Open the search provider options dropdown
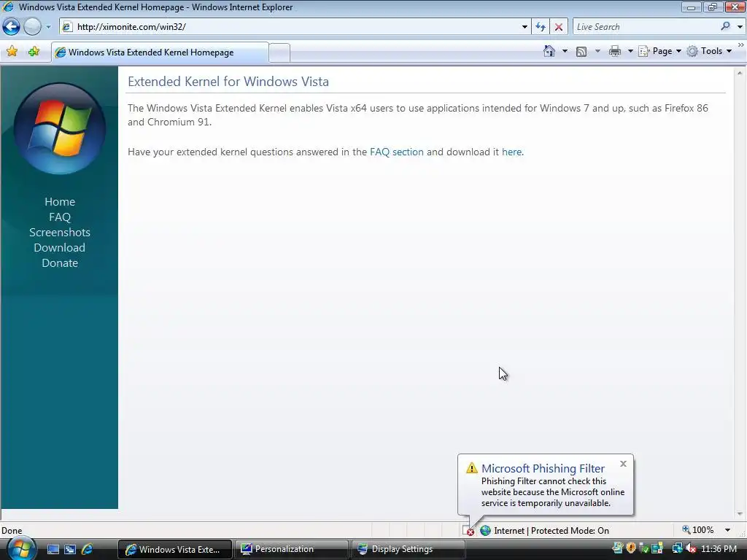Image resolution: width=747 pixels, height=560 pixels. [740, 27]
